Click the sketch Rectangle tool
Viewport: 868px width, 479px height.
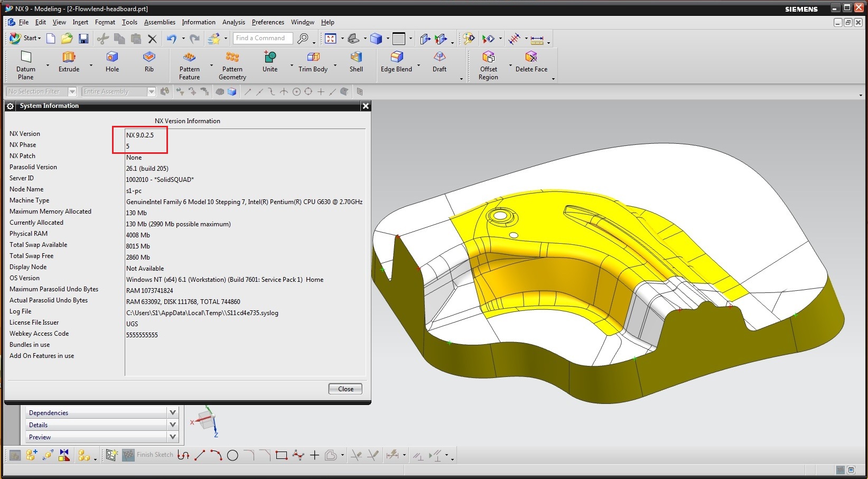click(282, 455)
